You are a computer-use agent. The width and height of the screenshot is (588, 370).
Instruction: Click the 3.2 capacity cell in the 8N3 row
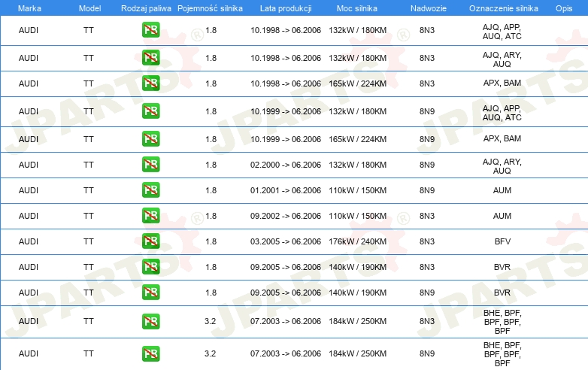210,321
